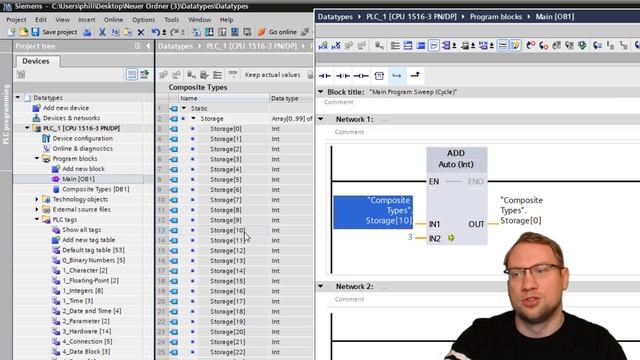Switch to the Devices tab
640x360 pixels.
coord(36,61)
